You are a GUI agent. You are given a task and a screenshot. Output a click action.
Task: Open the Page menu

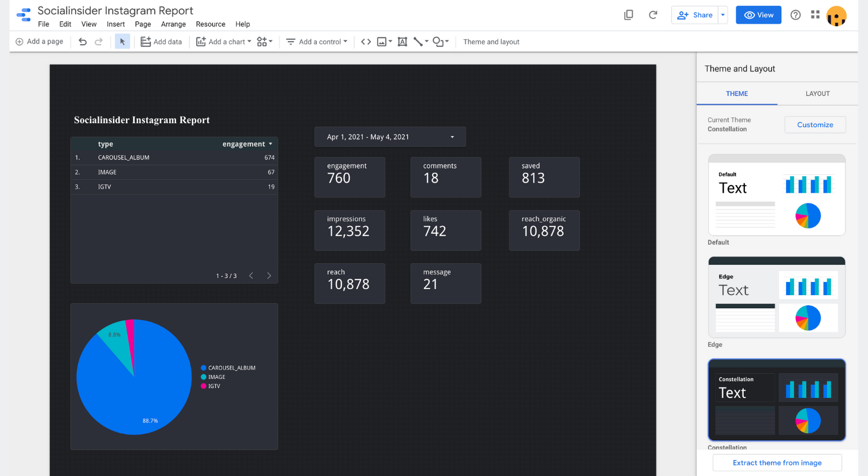coord(143,24)
